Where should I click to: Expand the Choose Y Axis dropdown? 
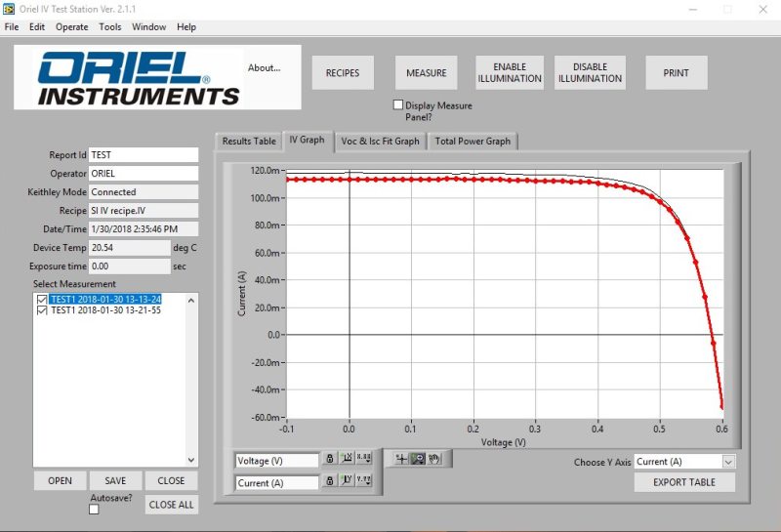pyautogui.click(x=728, y=462)
